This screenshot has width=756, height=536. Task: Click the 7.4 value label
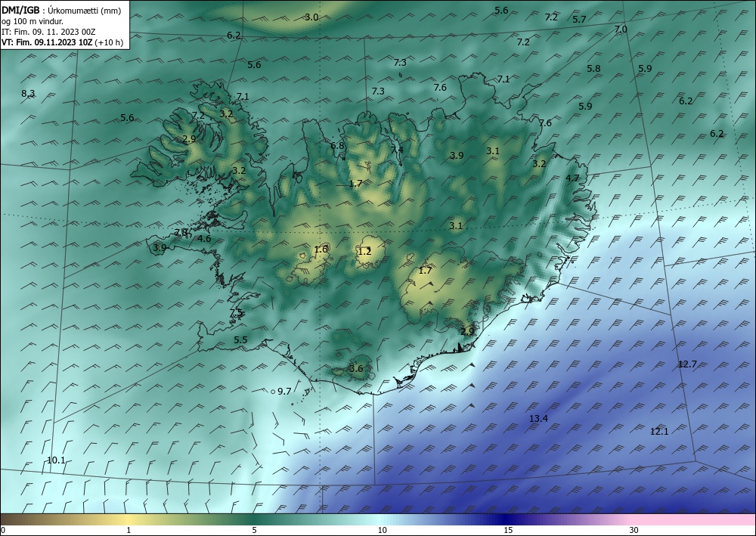(x=397, y=150)
